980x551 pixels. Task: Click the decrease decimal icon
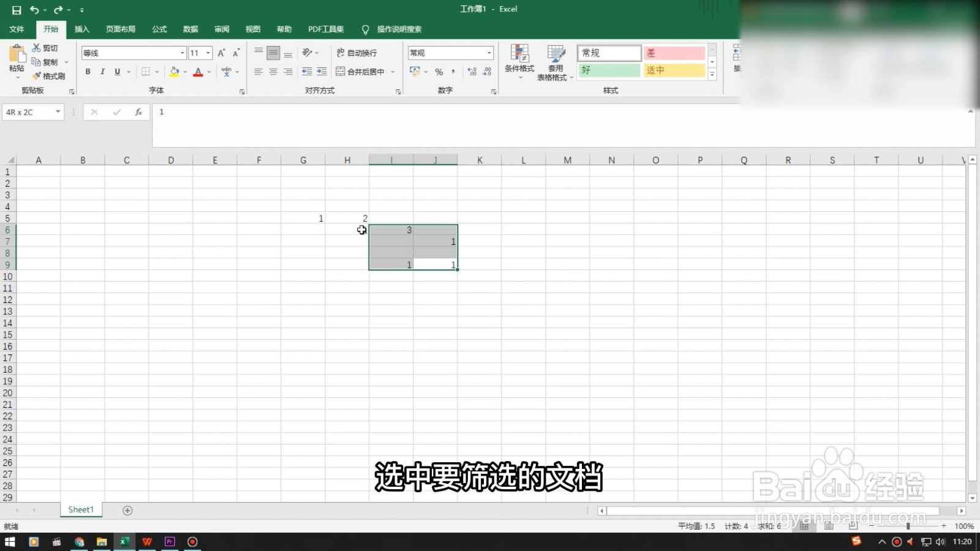click(x=487, y=72)
